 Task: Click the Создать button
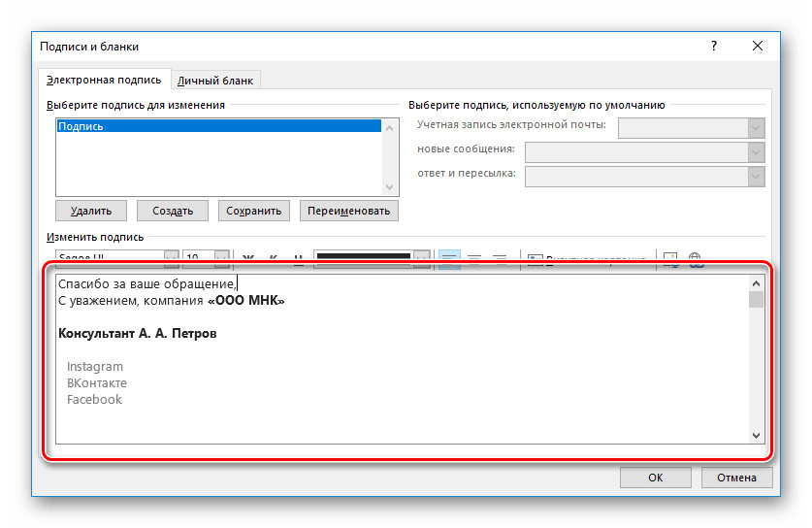pos(173,211)
